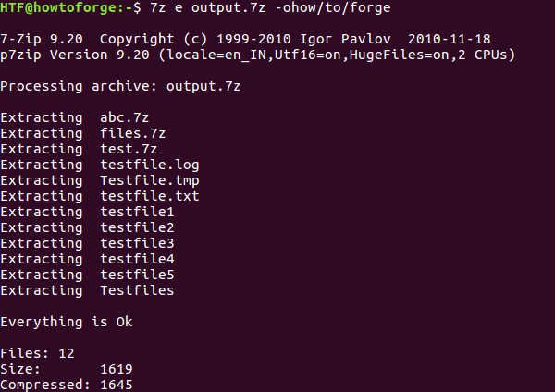Click the -ohow/to/forge output option
Image resolution: width=555 pixels, height=392 pixels.
[333, 7]
